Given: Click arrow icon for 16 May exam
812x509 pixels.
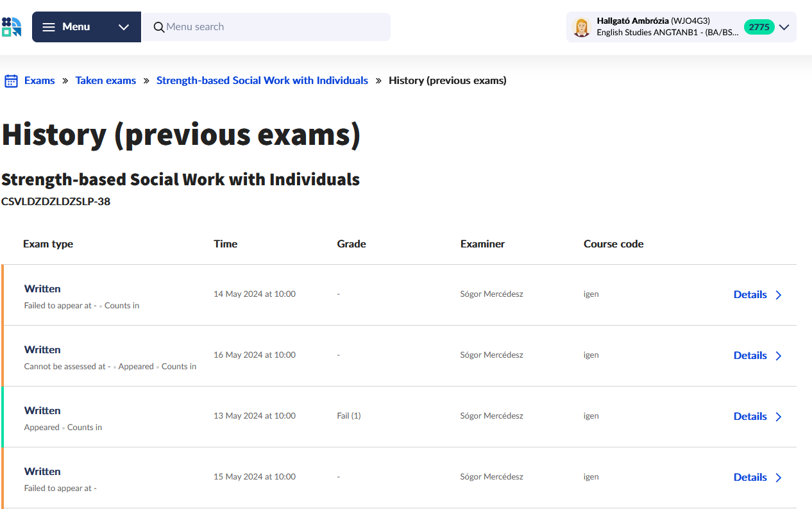Looking at the screenshot, I should 779,356.
